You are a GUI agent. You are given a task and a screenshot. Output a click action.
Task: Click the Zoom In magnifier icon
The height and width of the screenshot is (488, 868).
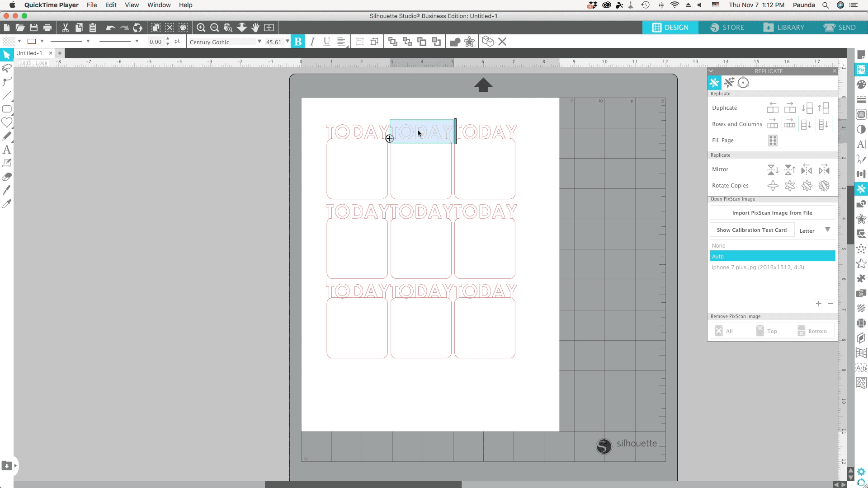pyautogui.click(x=201, y=28)
